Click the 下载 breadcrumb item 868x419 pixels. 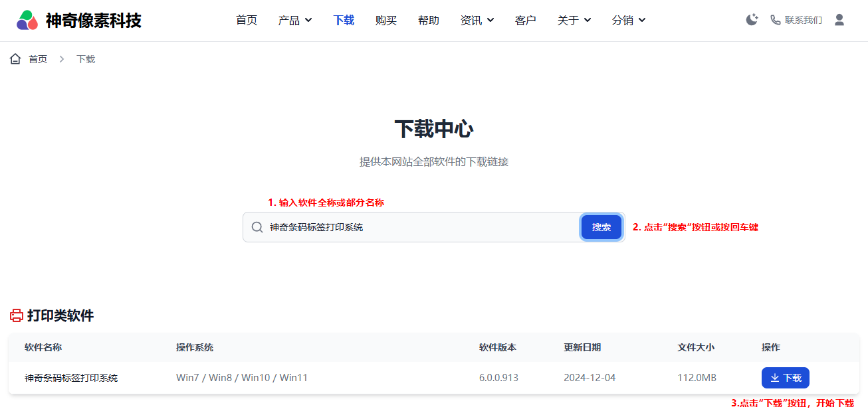[86, 59]
